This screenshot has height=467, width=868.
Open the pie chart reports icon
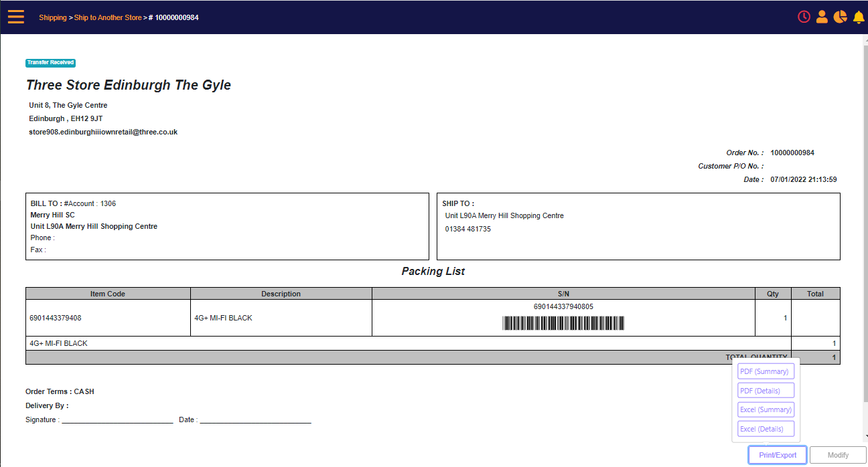click(840, 17)
